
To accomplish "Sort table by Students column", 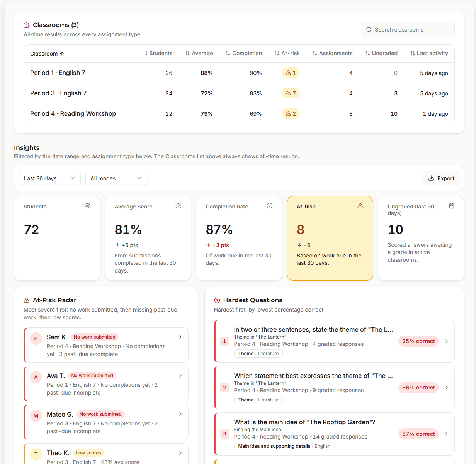I will coord(158,53).
